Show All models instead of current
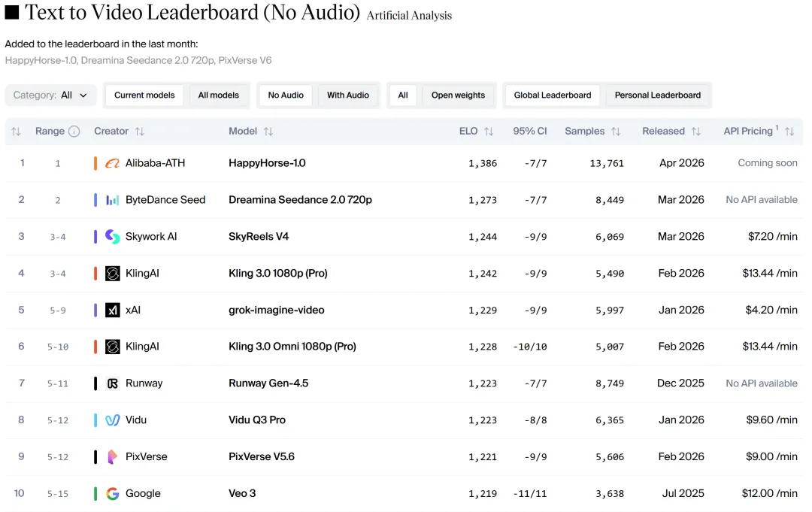812x512 pixels. click(x=218, y=95)
